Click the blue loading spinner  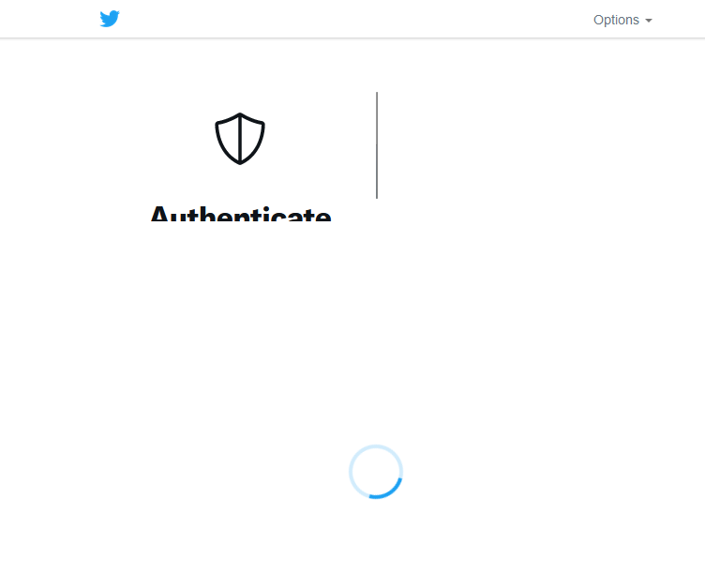pyautogui.click(x=376, y=472)
